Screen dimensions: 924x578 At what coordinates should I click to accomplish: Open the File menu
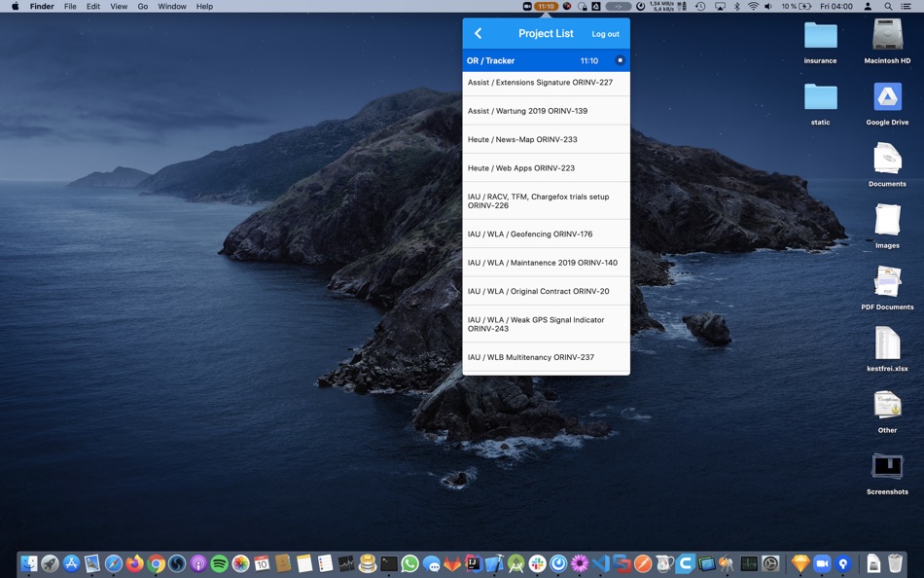pos(70,7)
